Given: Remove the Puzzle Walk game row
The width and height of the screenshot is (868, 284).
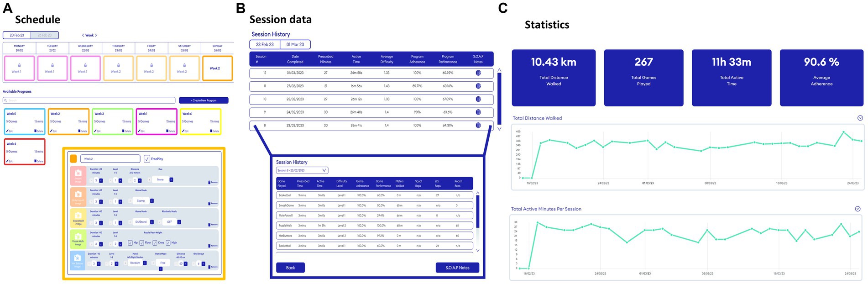Looking at the screenshot, I should (213, 246).
